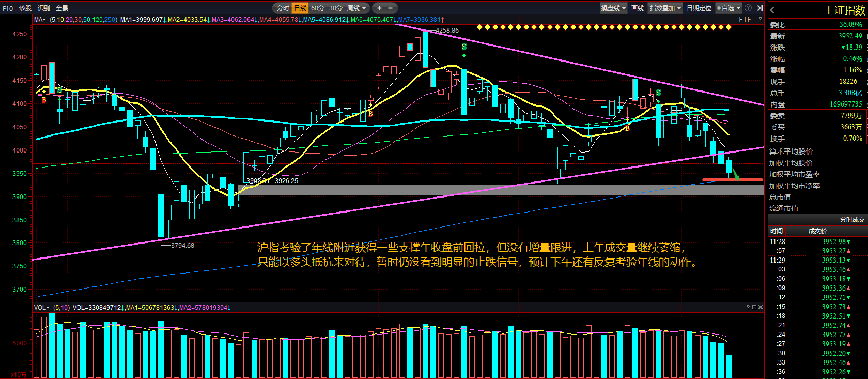Click the B buy marker at chart start
868x379 pixels.
(44, 100)
